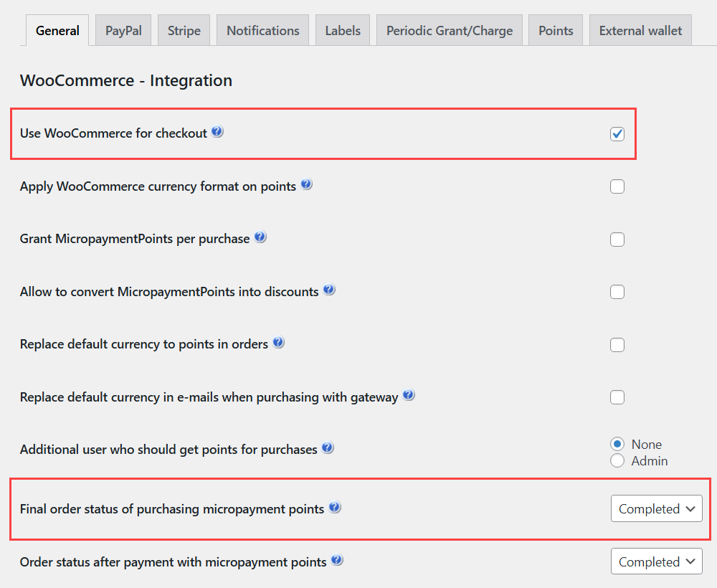This screenshot has height=588, width=717.
Task: Check Replace default currency to points in orders
Action: click(x=617, y=345)
